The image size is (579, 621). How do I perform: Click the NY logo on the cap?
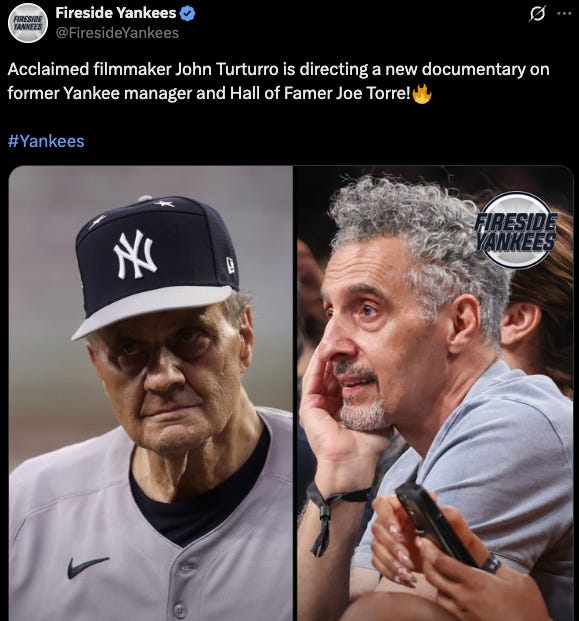click(135, 254)
